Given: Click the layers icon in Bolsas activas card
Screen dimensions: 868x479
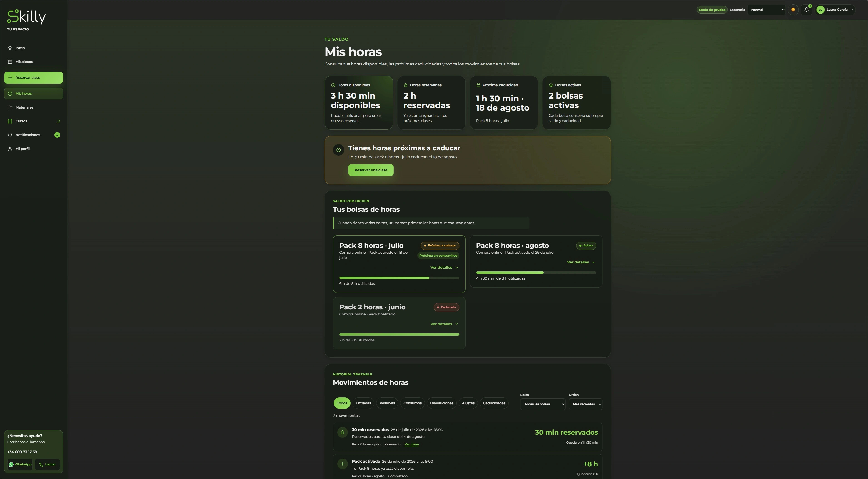Looking at the screenshot, I should coord(551,85).
